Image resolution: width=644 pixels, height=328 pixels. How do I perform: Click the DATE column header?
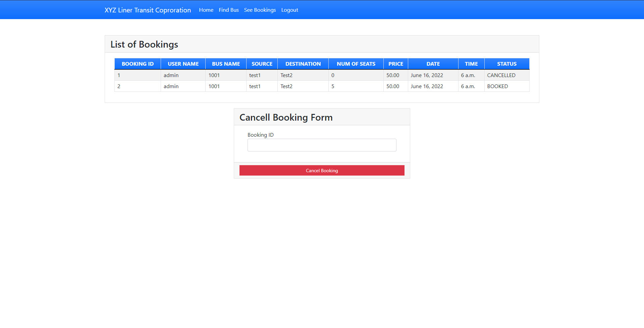[x=433, y=64]
